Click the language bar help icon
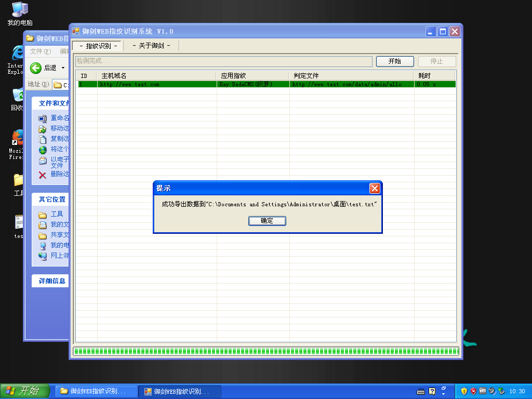Image resolution: width=532 pixels, height=399 pixels. coord(432,392)
